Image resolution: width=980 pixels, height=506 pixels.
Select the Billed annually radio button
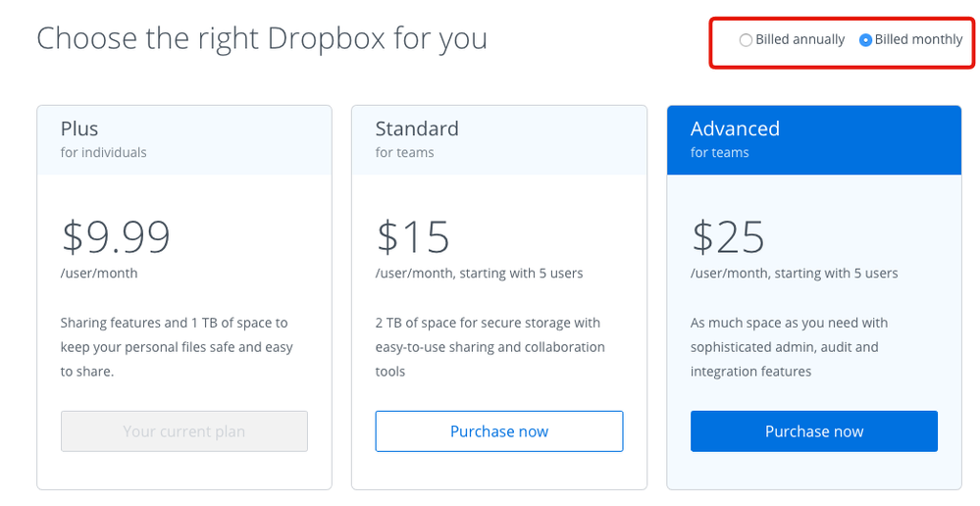coord(746,40)
